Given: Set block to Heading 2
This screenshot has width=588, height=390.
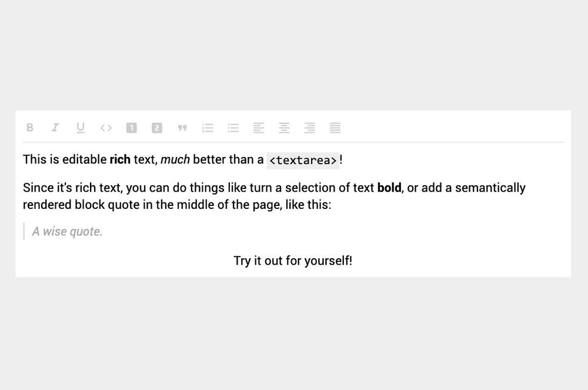Looking at the screenshot, I should (157, 128).
